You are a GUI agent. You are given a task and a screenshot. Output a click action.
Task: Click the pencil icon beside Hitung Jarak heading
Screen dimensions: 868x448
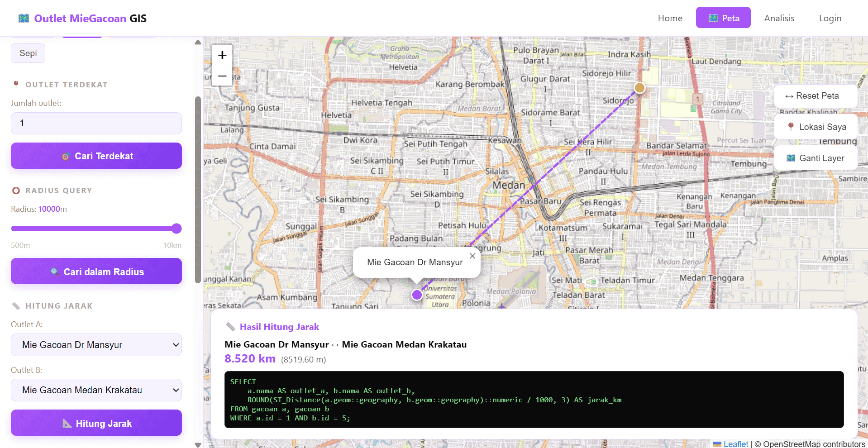(16, 306)
